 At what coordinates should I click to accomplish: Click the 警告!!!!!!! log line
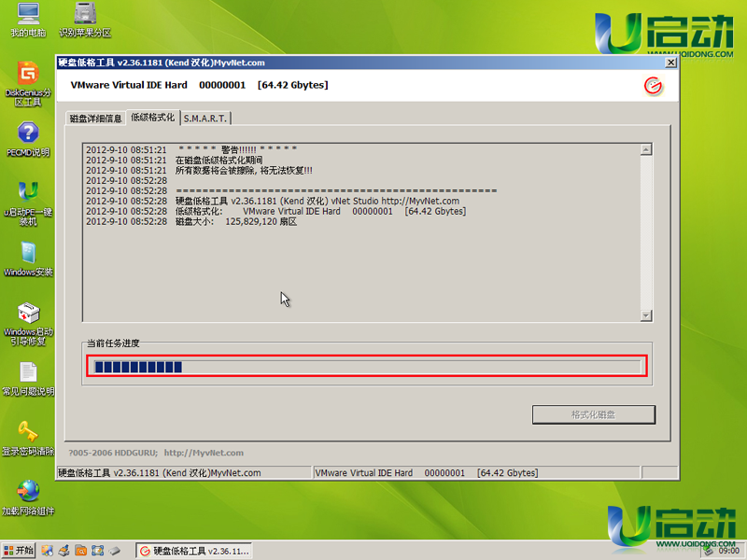point(191,149)
